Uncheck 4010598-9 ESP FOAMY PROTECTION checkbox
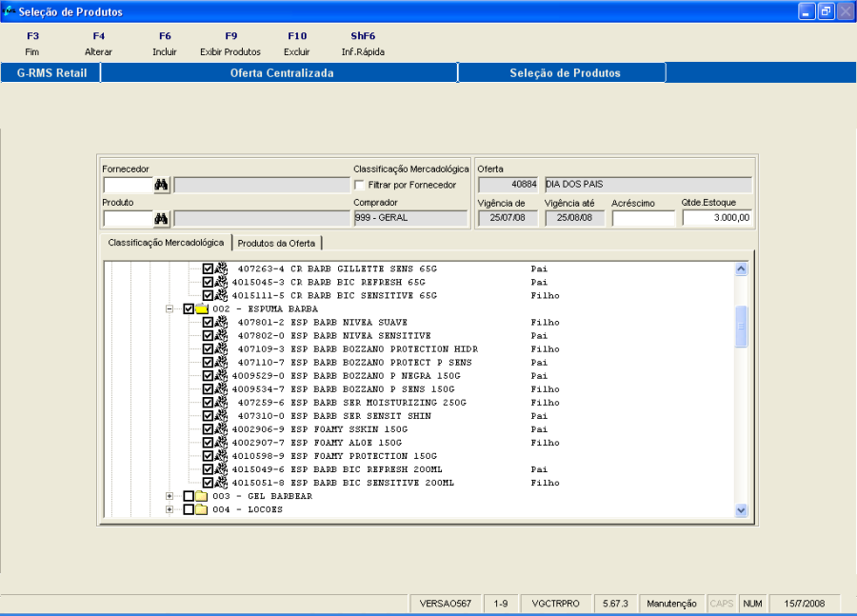 point(208,456)
